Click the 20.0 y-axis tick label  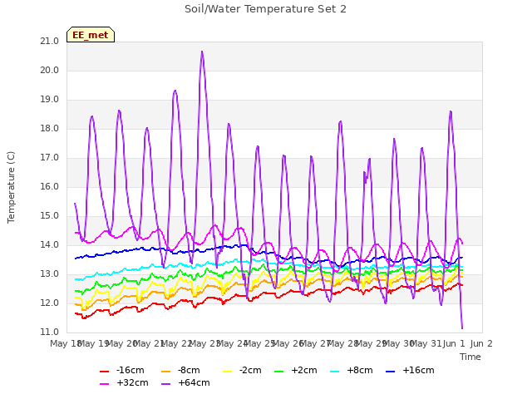pos(50,71)
